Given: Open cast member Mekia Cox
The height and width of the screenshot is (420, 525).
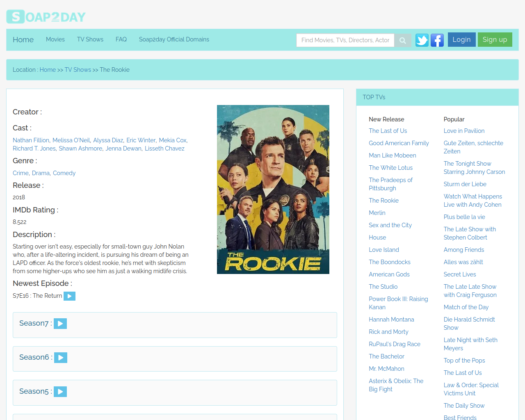Looking at the screenshot, I should pos(173,140).
